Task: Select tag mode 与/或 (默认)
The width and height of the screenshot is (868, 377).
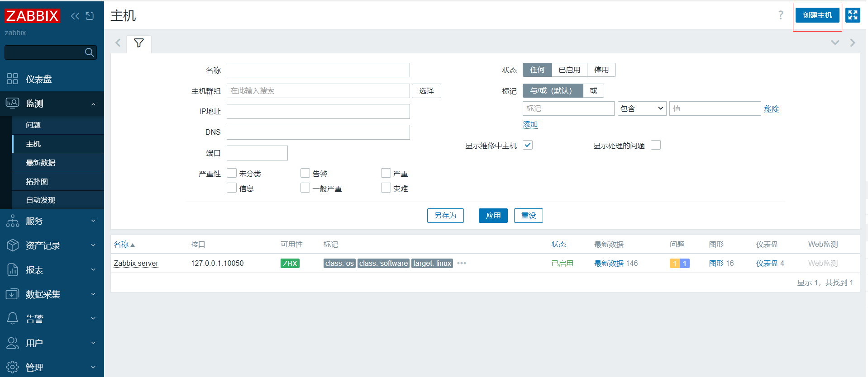Action: click(553, 91)
